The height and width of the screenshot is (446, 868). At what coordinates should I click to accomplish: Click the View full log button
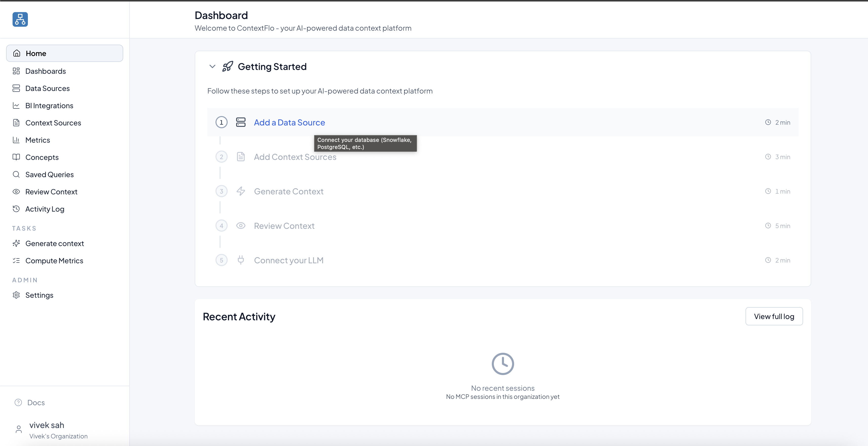tap(774, 316)
